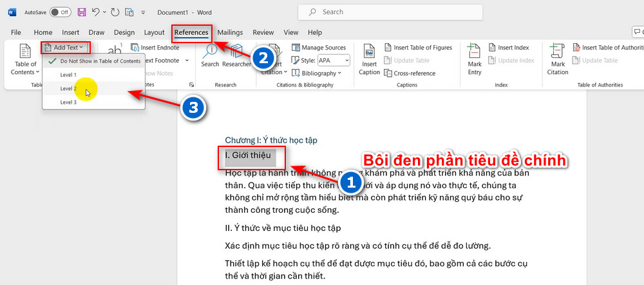Viewport: 644px width, 285px height.
Task: Switch to the Insert tab
Action: click(71, 32)
